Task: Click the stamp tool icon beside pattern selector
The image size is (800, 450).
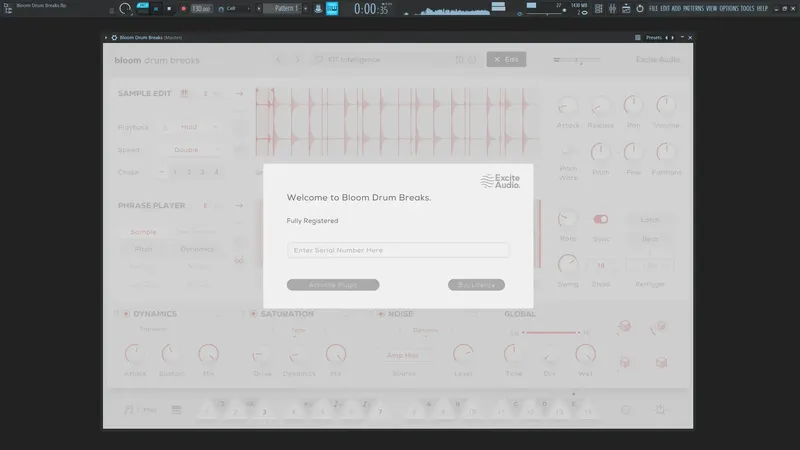Action: point(318,9)
